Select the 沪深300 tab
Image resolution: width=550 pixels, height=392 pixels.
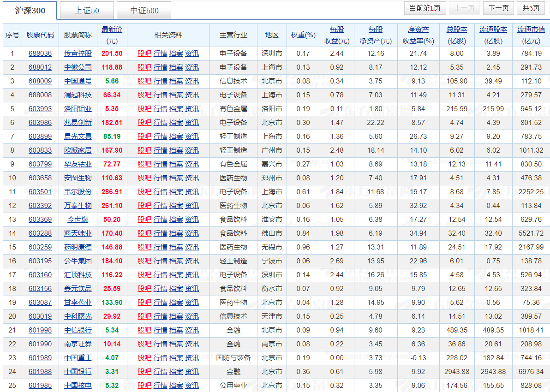click(30, 11)
